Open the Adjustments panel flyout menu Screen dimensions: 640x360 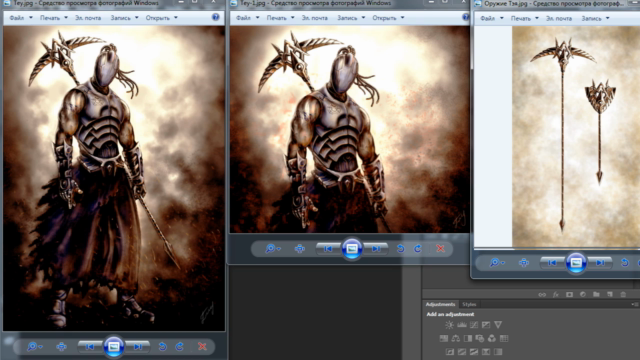635,304
